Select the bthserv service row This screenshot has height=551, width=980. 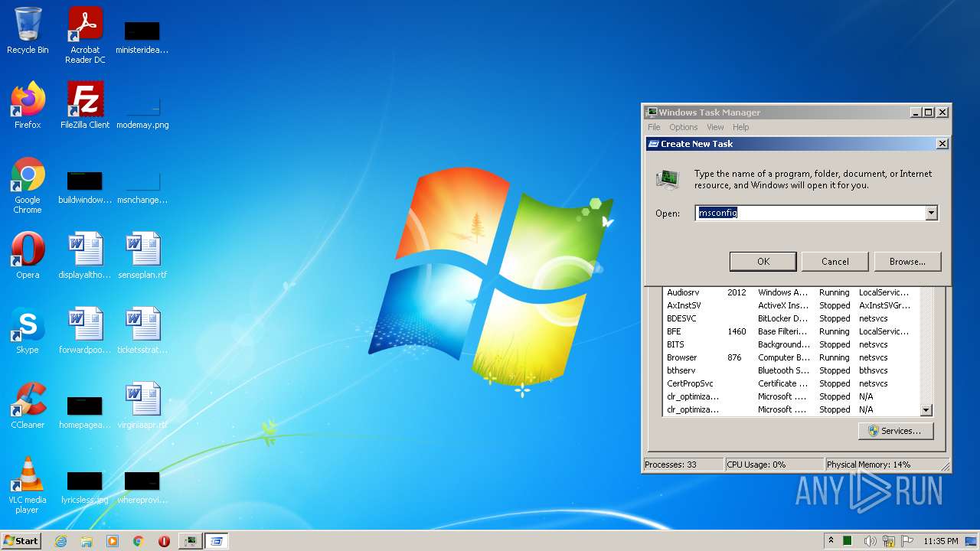792,370
